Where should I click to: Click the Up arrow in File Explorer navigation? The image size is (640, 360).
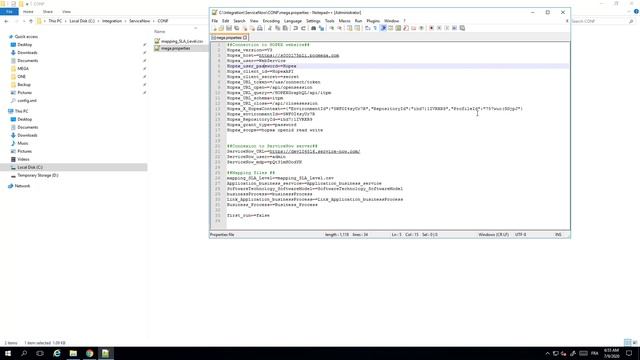[31, 21]
